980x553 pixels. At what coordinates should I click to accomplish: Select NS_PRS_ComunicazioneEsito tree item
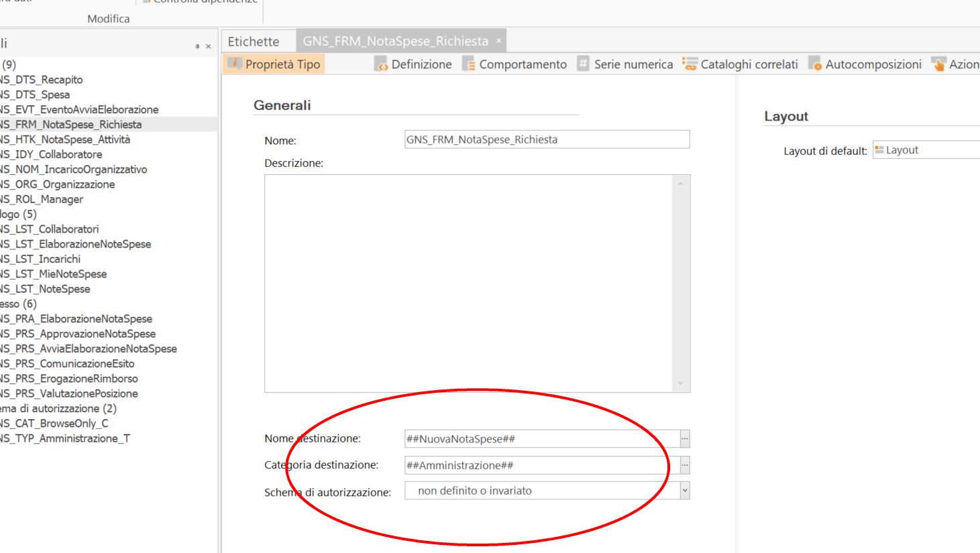click(x=67, y=364)
